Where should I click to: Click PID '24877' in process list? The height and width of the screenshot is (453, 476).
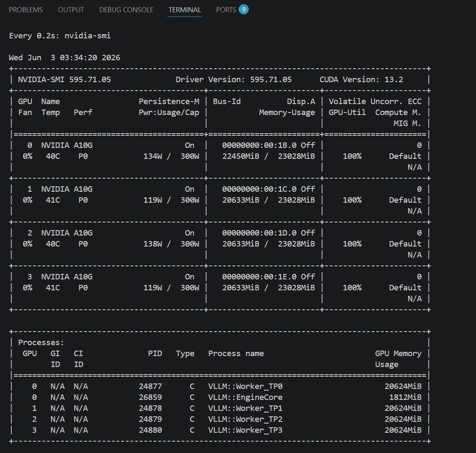click(150, 386)
